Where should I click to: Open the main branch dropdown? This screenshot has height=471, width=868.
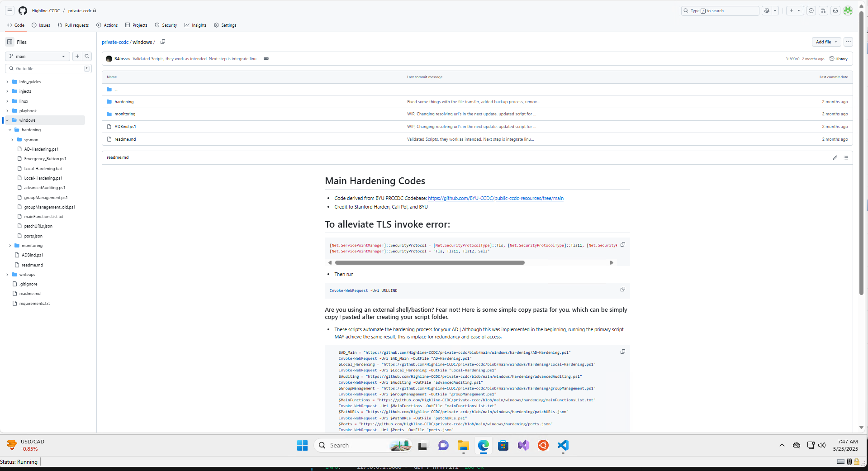(37, 57)
